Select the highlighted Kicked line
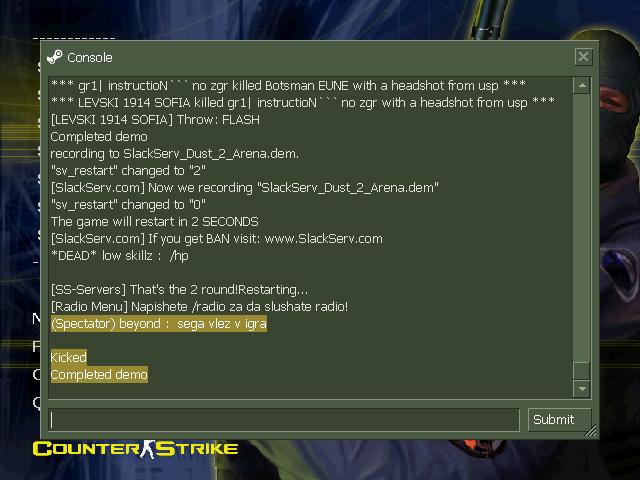640x480 pixels. [69, 358]
